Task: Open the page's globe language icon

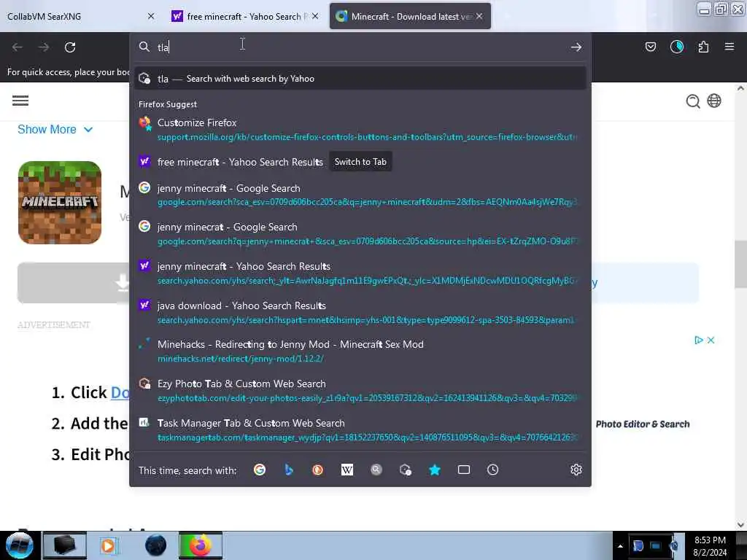Action: (x=714, y=101)
